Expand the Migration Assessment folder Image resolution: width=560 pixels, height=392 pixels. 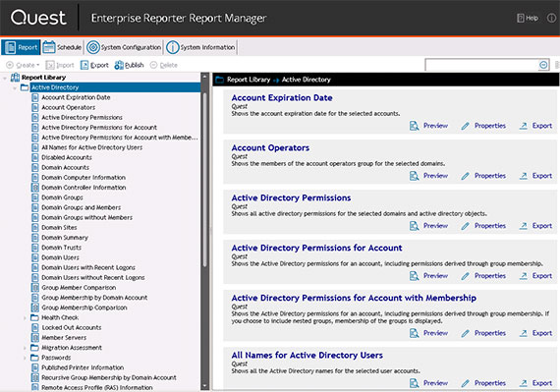pos(25,348)
